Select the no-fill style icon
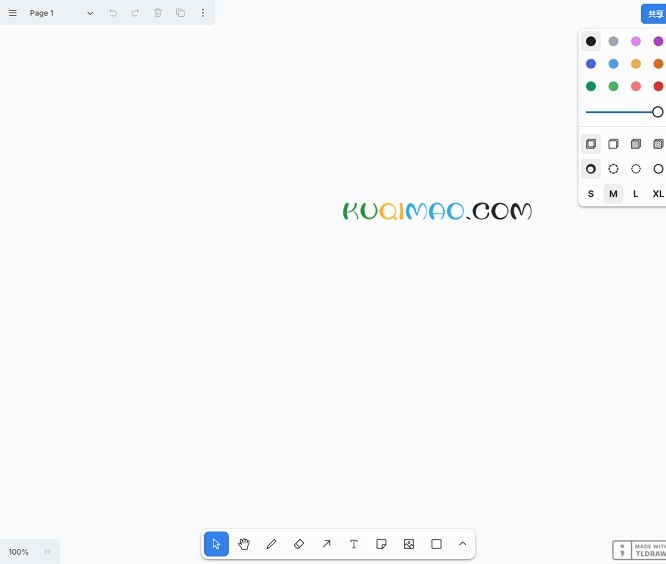The image size is (666, 564). point(590,144)
